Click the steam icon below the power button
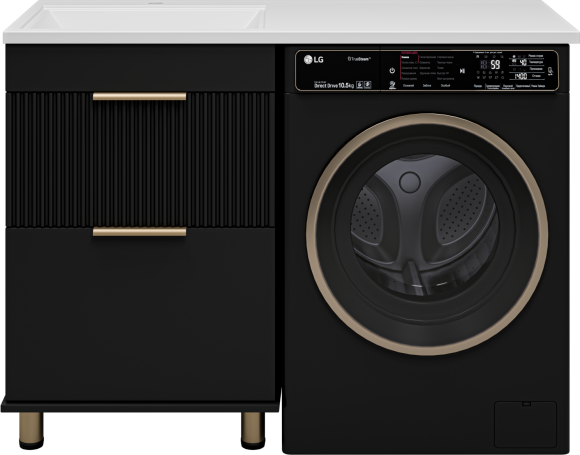This screenshot has height=455, width=580. (x=392, y=85)
